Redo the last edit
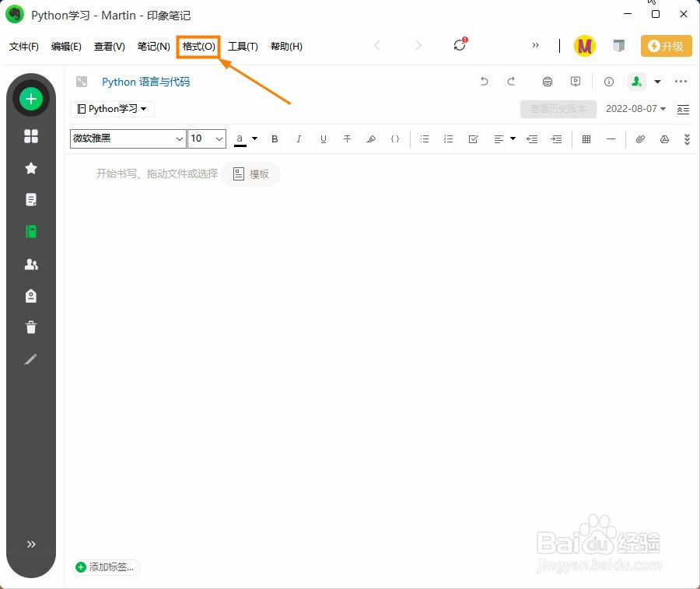Screen dimensions: 700x589 point(511,81)
